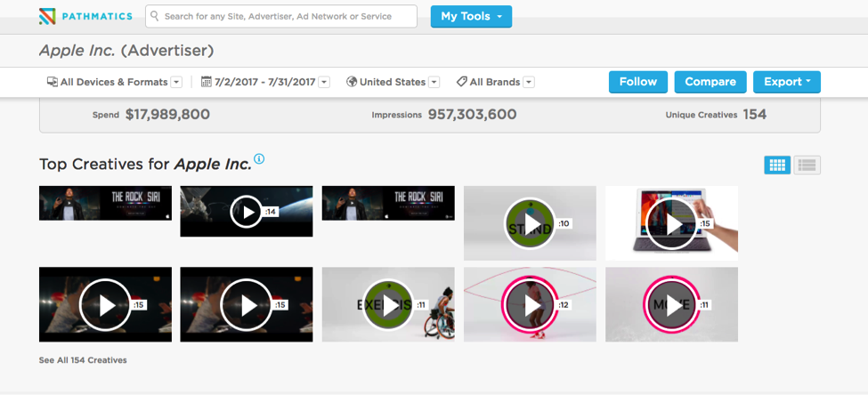Switch to grid view of creatives
Screen dimensions: 868x395
[777, 165]
